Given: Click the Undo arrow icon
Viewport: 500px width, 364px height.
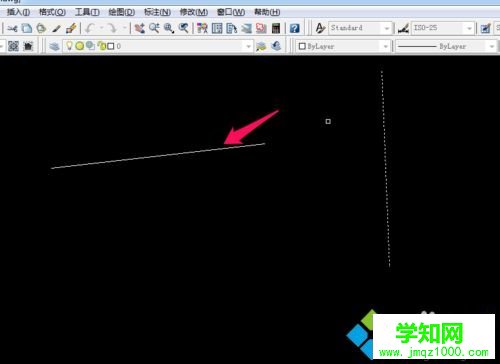Looking at the screenshot, I should pyautogui.click(x=90, y=28).
